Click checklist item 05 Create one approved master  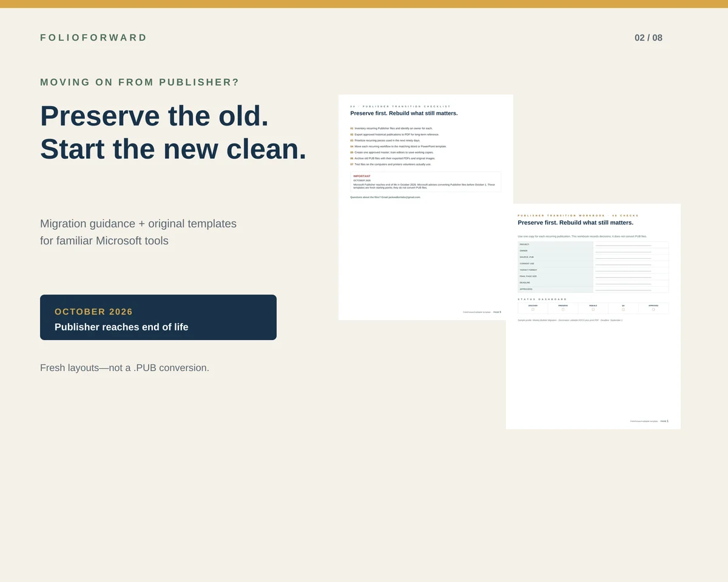[x=392, y=152]
